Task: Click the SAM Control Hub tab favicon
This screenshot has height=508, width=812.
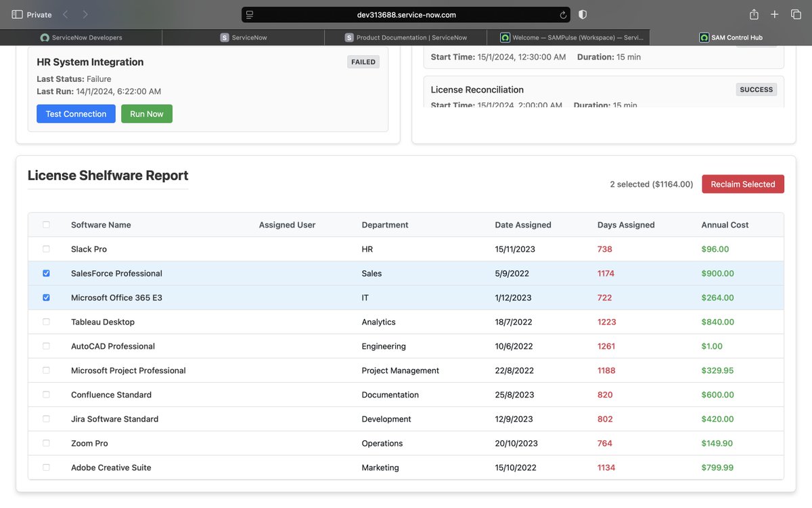Action: pyautogui.click(x=704, y=38)
